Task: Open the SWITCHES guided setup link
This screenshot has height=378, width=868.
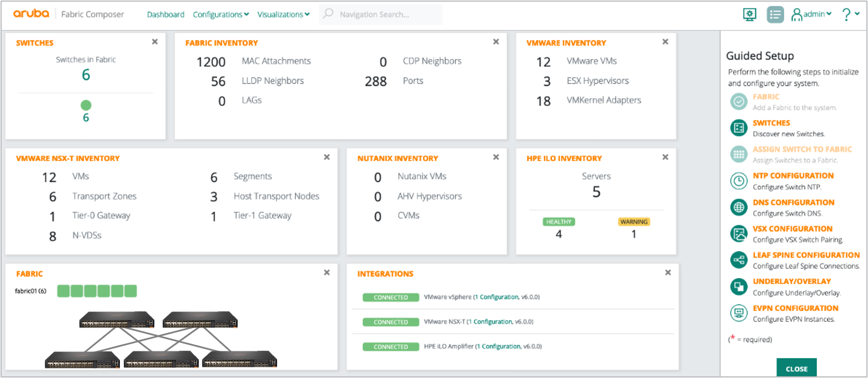Action: (x=771, y=123)
